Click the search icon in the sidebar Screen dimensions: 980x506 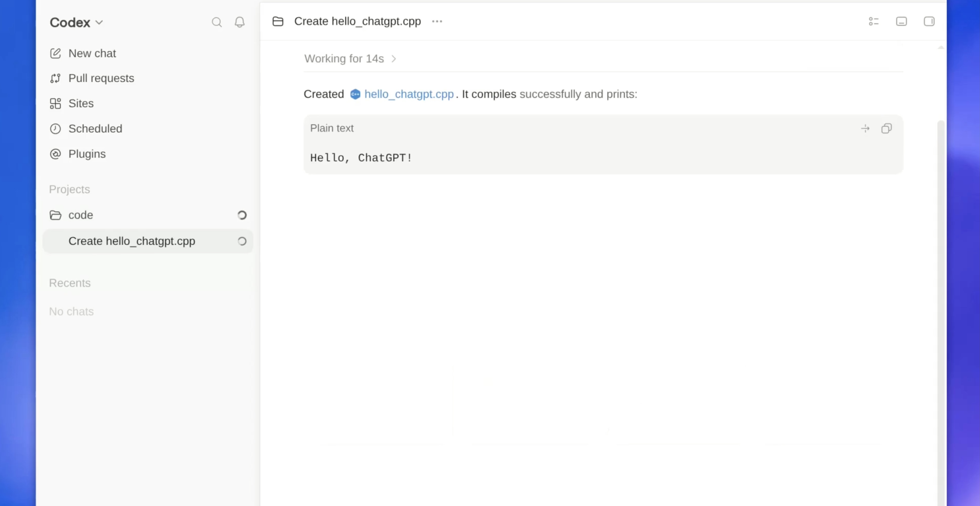pos(217,23)
